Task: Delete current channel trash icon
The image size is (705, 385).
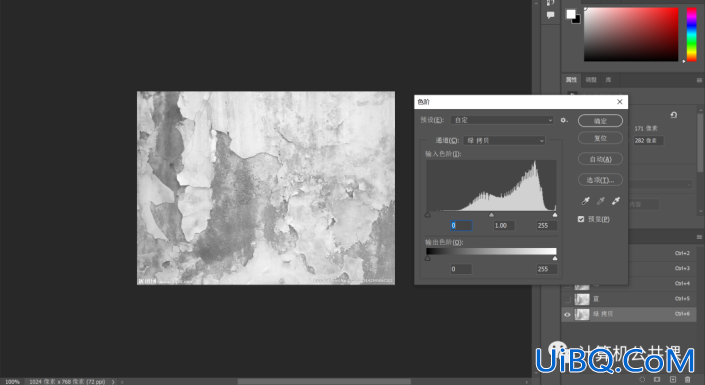Action: coord(687,380)
